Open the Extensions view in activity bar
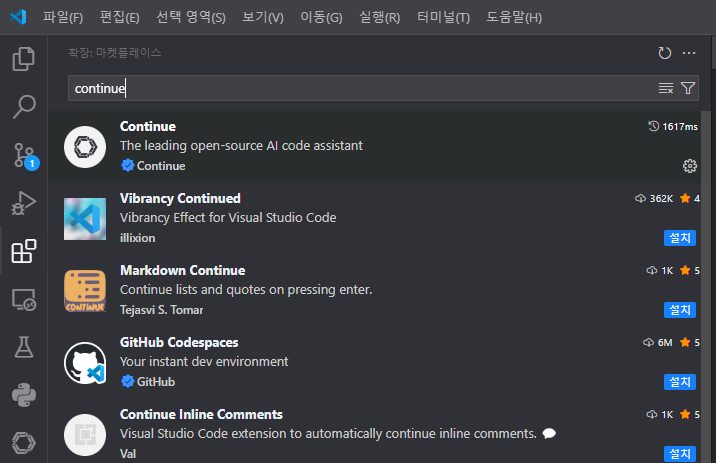The image size is (716, 463). (23, 251)
